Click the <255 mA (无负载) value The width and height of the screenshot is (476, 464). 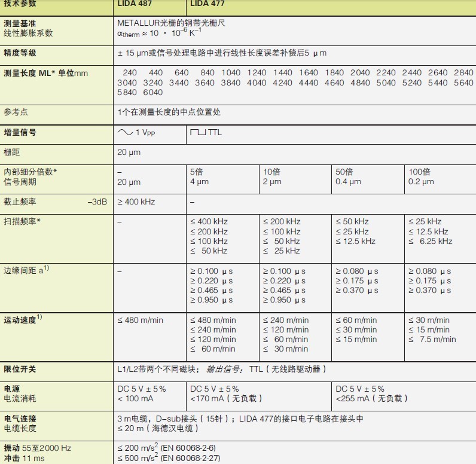click(x=371, y=398)
